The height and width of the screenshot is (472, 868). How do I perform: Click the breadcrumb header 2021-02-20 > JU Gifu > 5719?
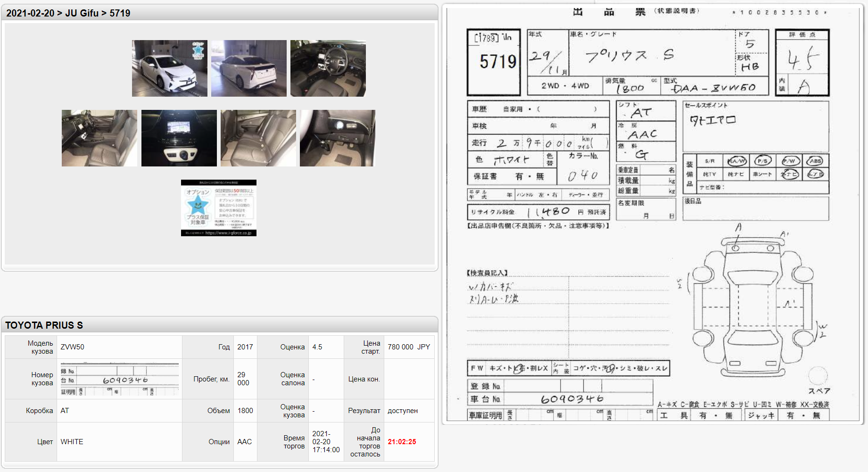point(68,13)
